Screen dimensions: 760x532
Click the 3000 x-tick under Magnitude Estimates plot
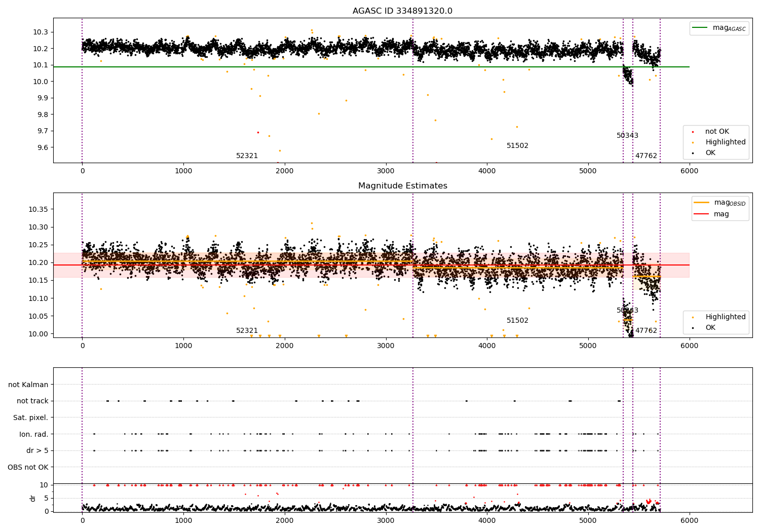pos(386,346)
